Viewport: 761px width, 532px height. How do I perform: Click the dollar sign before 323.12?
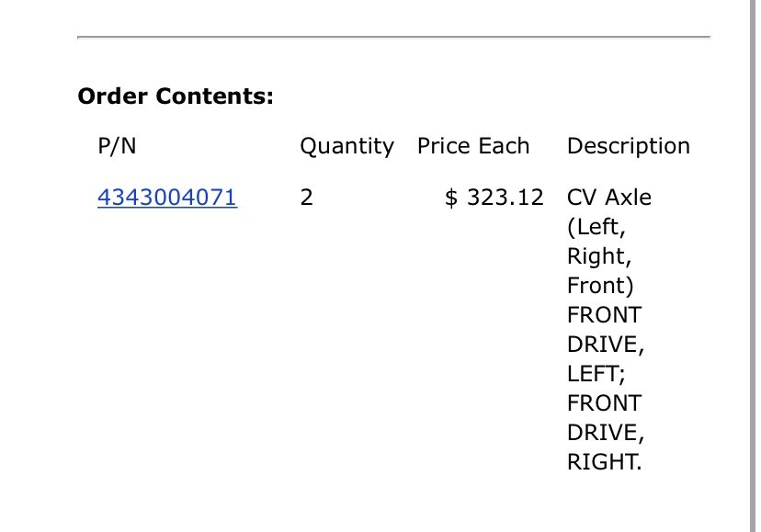[451, 198]
